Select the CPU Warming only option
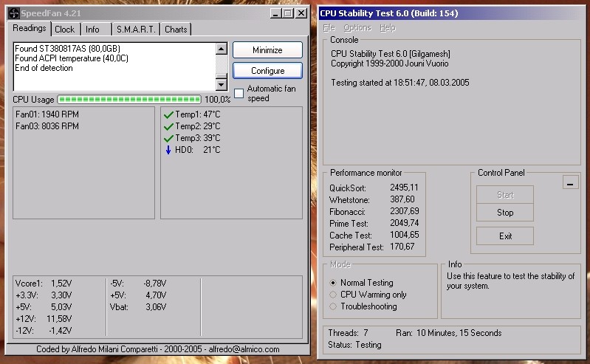 coord(332,295)
